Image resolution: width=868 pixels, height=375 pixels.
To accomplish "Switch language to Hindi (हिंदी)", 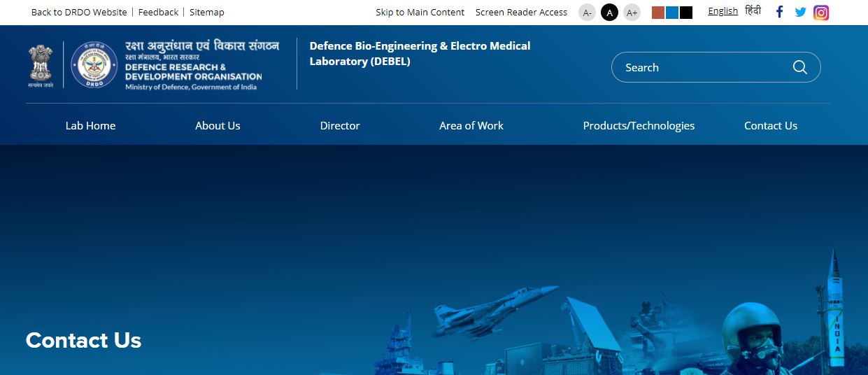I will click(753, 11).
